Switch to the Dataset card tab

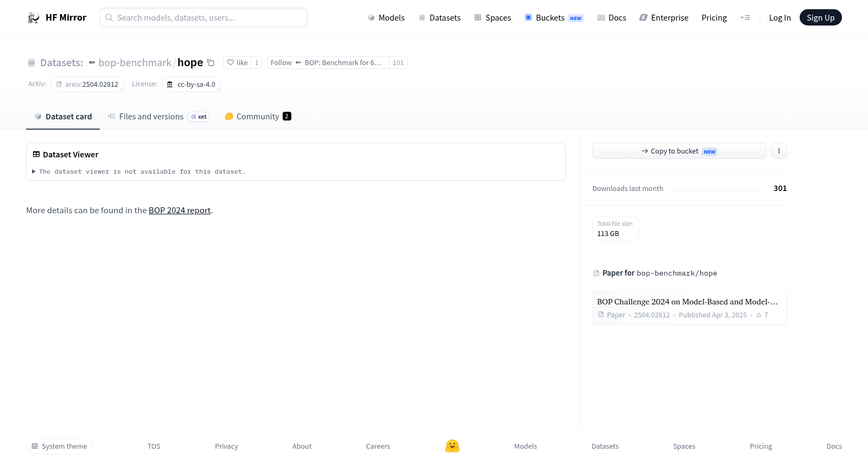click(x=63, y=117)
